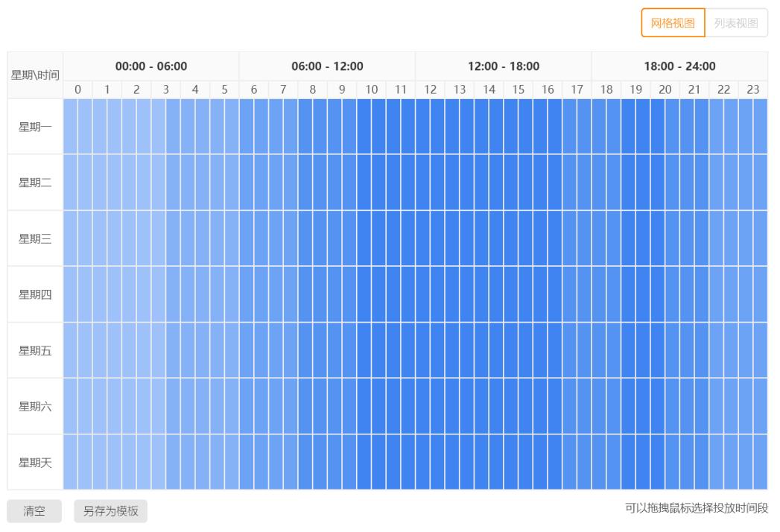Select the 00:00 - 06:00 header

tap(150, 66)
